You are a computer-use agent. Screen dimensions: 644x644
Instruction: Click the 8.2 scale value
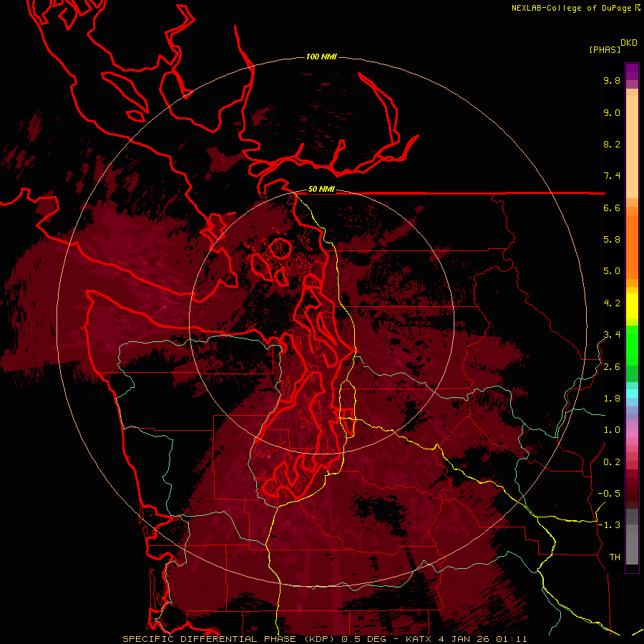coord(612,144)
